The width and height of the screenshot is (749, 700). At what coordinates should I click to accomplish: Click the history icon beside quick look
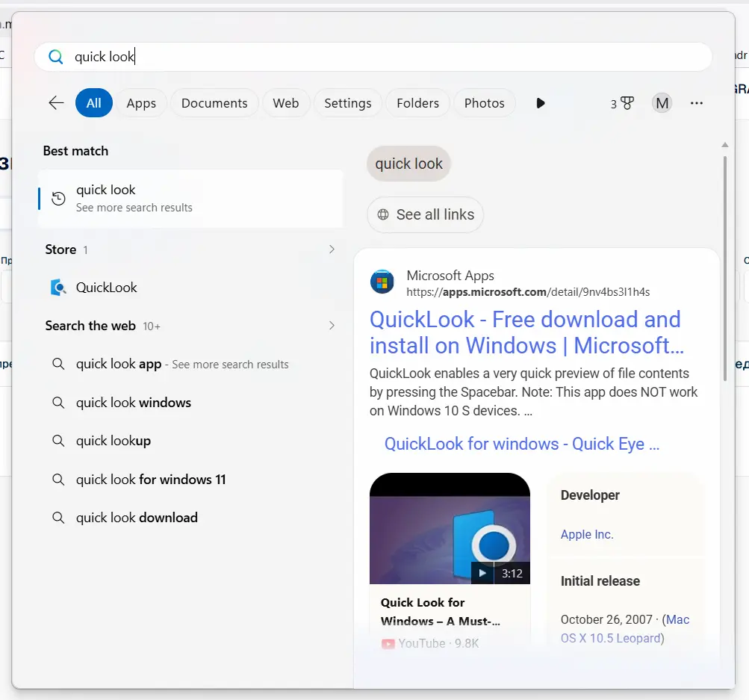(58, 198)
